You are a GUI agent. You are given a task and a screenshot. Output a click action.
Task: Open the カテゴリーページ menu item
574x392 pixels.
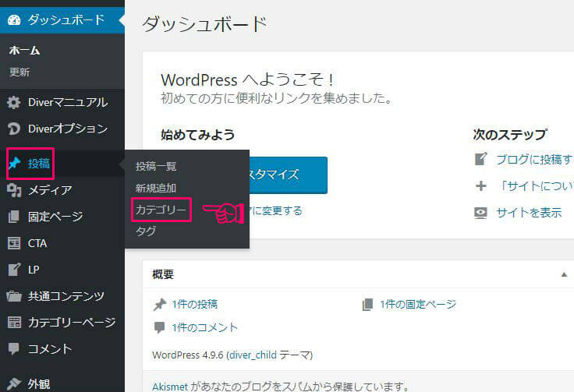click(62, 322)
